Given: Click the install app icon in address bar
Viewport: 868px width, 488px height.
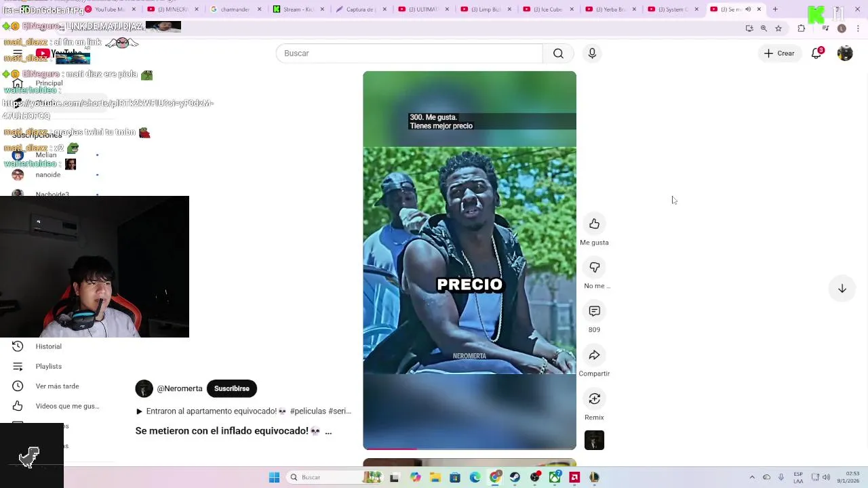Looking at the screenshot, I should pos(749,28).
